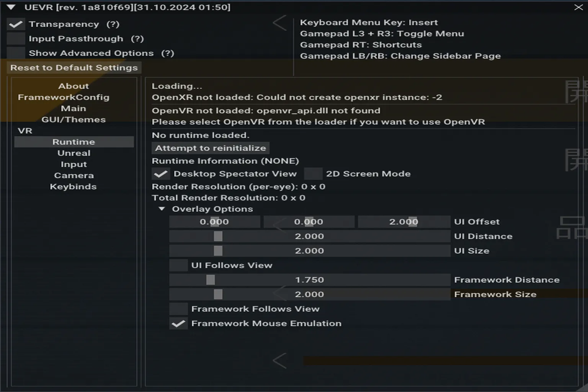Screen dimensions: 588x392
Task: Close the UEVR window with X
Action: (x=578, y=7)
